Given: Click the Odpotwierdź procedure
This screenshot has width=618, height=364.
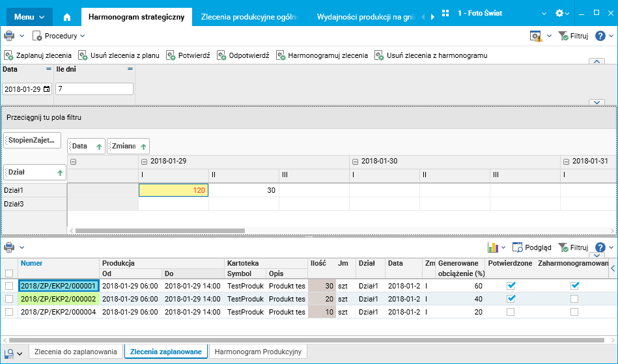Looking at the screenshot, I should 243,55.
